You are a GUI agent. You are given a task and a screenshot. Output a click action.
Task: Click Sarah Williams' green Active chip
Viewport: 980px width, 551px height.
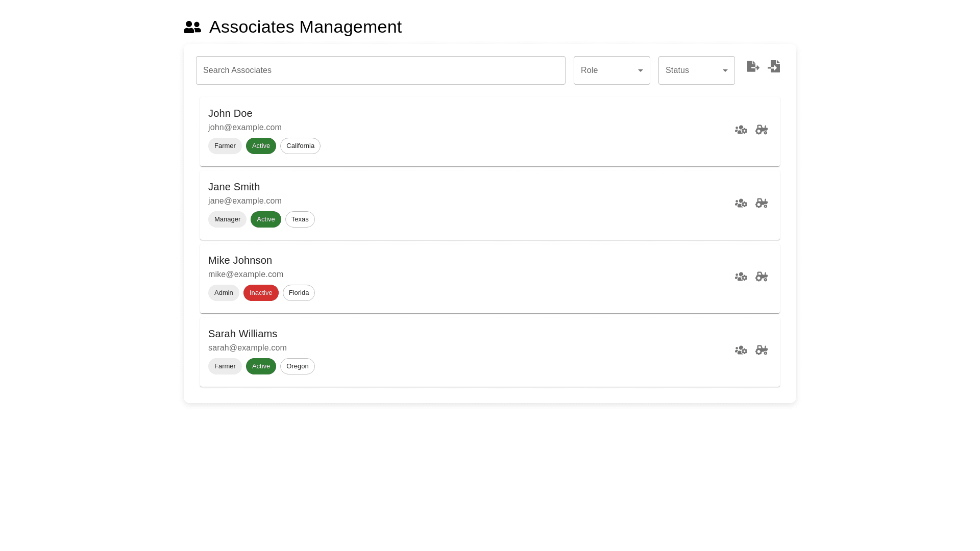pos(261,366)
